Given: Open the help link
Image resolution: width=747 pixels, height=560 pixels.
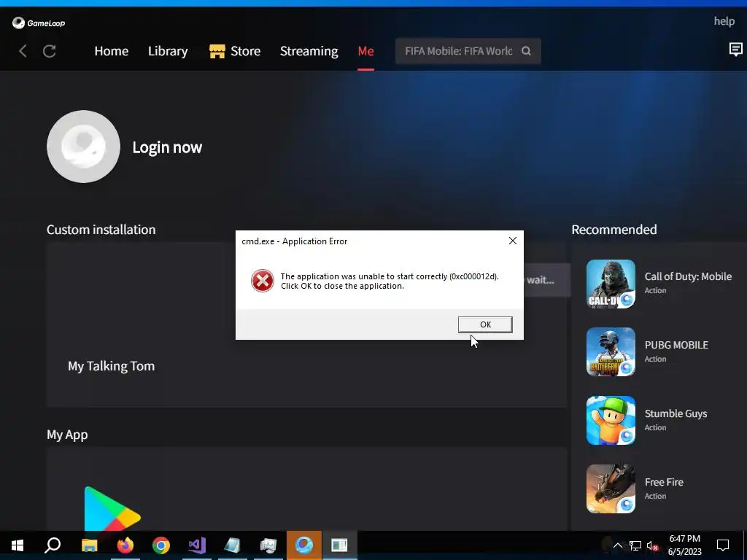Looking at the screenshot, I should pos(724,21).
